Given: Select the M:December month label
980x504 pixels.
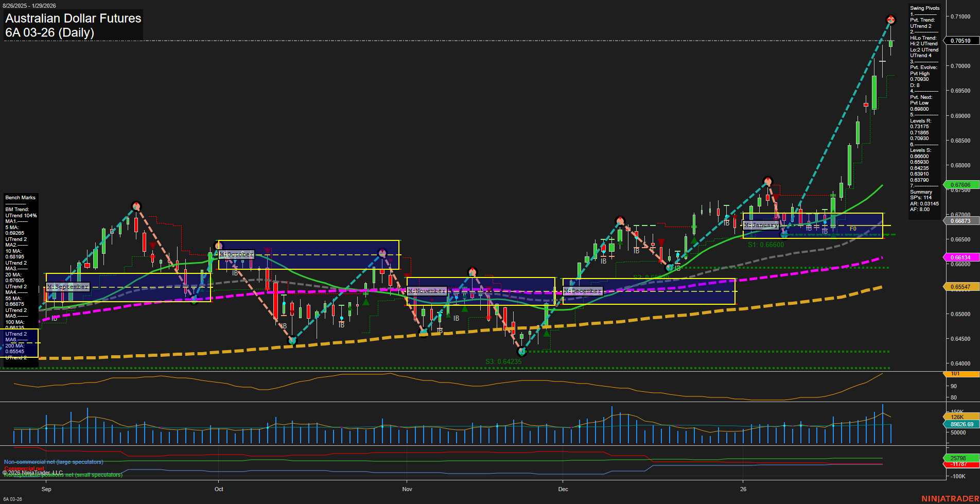Looking at the screenshot, I should tap(582, 290).
